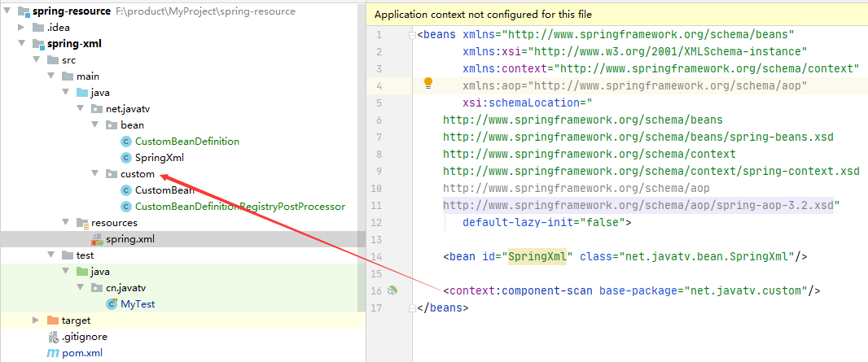Collapse the net.javatv package arrow
The height and width of the screenshot is (362, 868).
pos(81,109)
